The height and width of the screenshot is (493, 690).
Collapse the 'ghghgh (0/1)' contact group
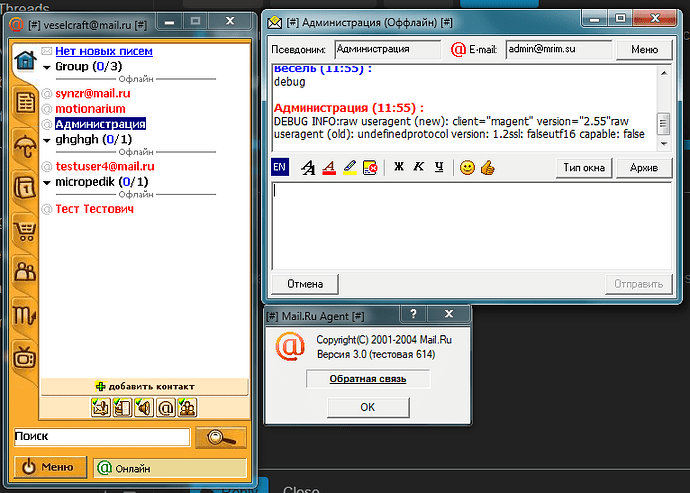[x=47, y=140]
